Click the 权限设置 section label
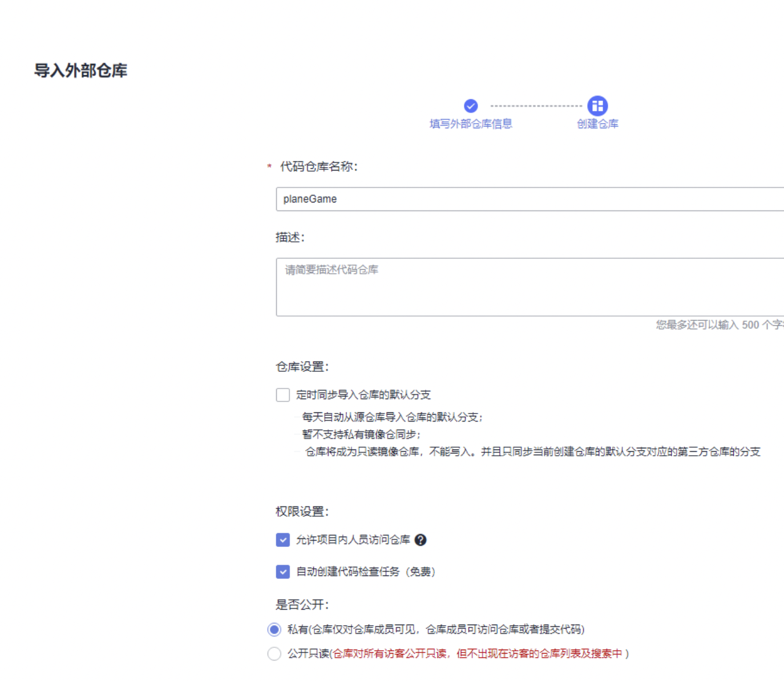Screen dimensions: 784x681 [302, 512]
